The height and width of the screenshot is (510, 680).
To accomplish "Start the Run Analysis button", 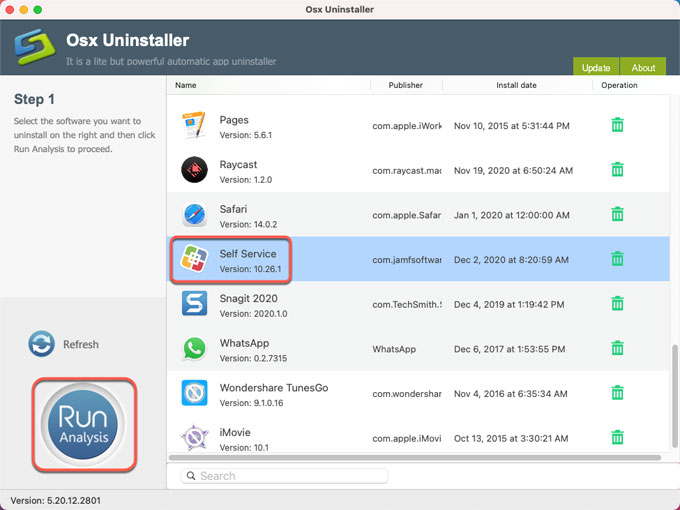I will point(83,424).
